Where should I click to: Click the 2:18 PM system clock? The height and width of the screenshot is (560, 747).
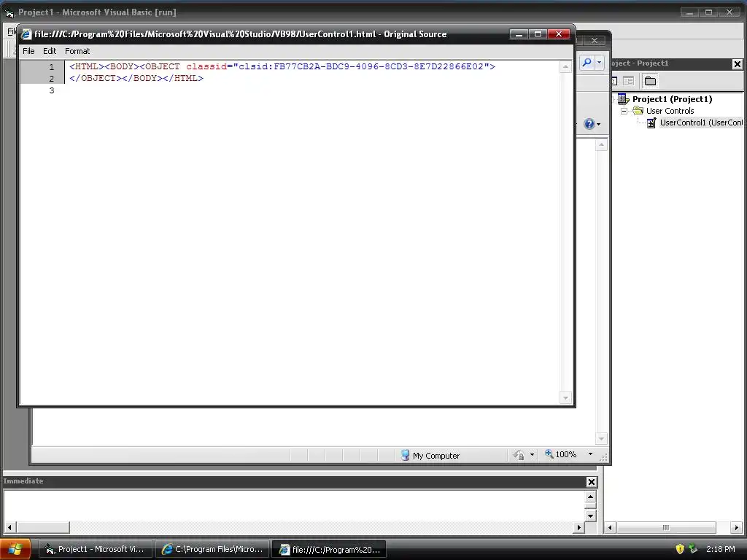tap(720, 549)
